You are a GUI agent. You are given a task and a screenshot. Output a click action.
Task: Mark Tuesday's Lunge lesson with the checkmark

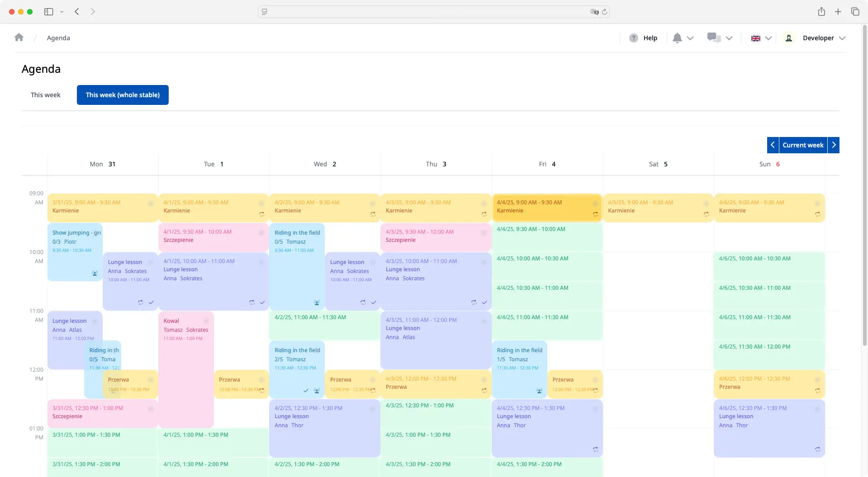pos(262,302)
